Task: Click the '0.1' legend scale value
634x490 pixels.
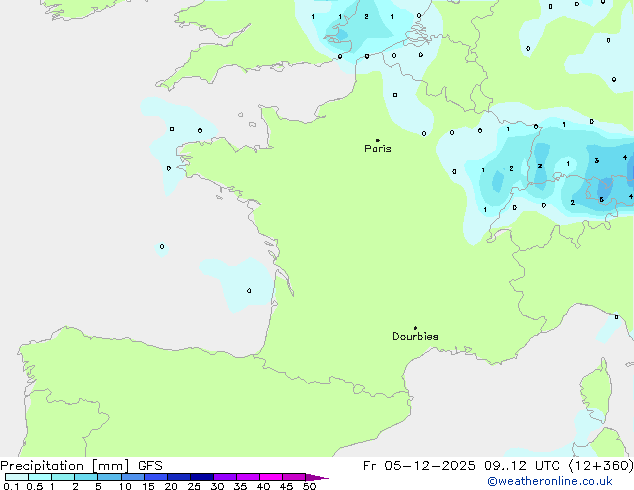Action: coord(11,486)
